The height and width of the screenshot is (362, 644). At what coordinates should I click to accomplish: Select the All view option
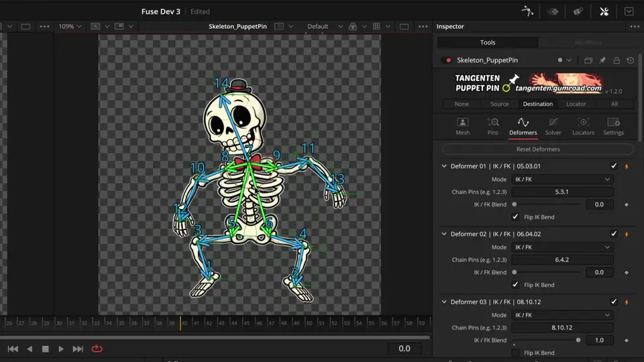tap(614, 104)
